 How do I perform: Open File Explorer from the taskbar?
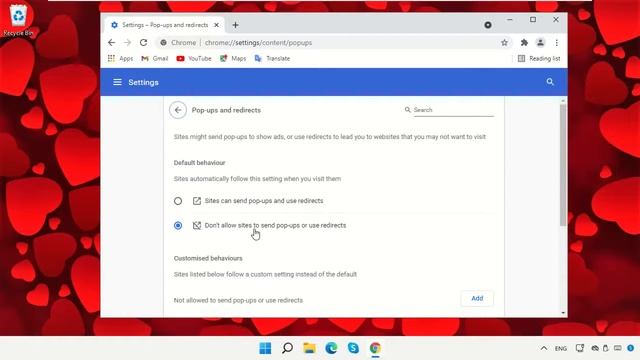(309, 348)
